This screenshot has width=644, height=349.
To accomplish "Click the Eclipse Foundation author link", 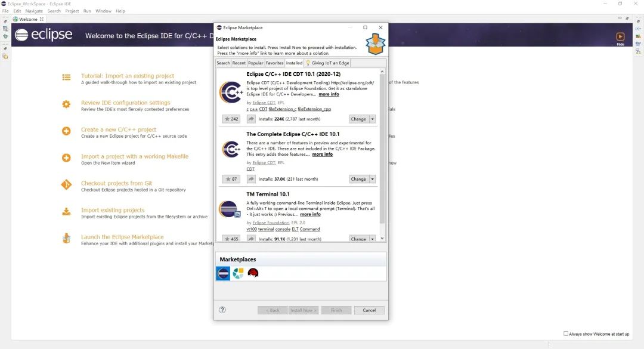I will (271, 223).
